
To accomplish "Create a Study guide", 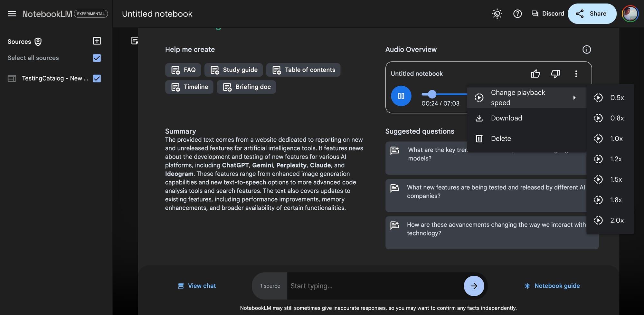I will click(233, 70).
